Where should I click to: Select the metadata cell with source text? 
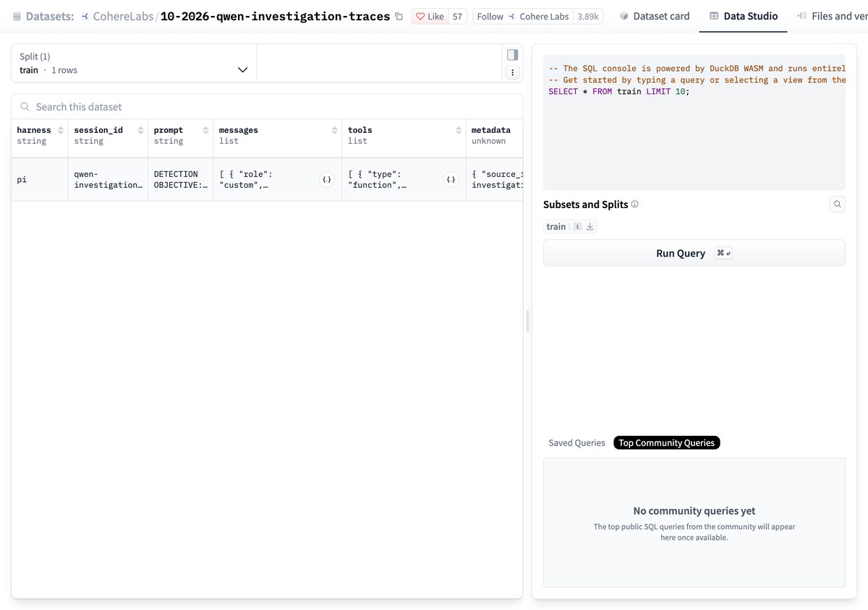[495, 179]
